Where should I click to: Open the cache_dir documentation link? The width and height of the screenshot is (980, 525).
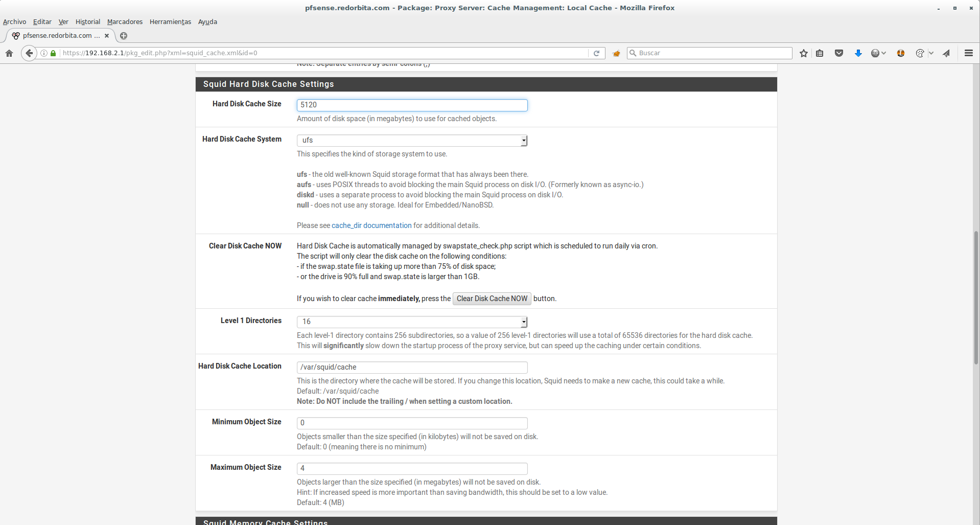(371, 225)
